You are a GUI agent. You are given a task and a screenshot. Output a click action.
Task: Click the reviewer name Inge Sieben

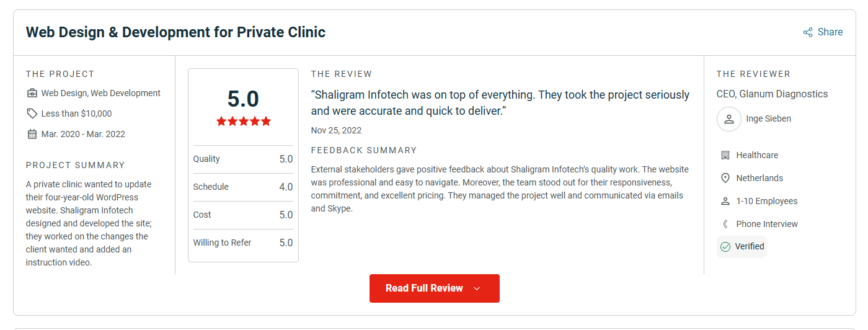tap(769, 119)
